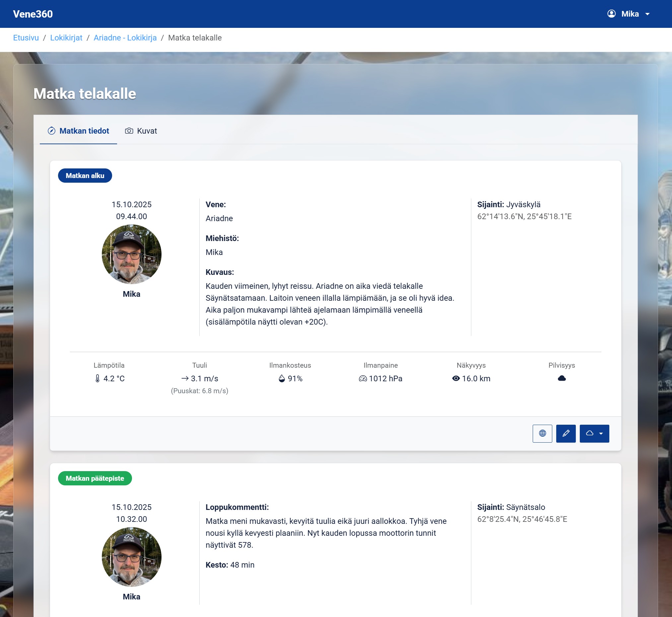This screenshot has height=617, width=672.
Task: Click the humidity droplet icon
Action: point(282,378)
